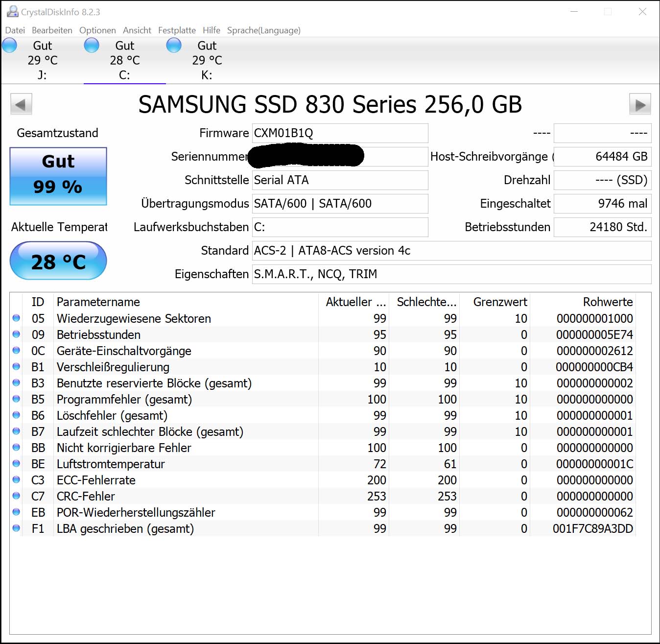Click the Eingeschaltet value 9746 mal
Viewport: 660px width, 644px height.
point(603,204)
